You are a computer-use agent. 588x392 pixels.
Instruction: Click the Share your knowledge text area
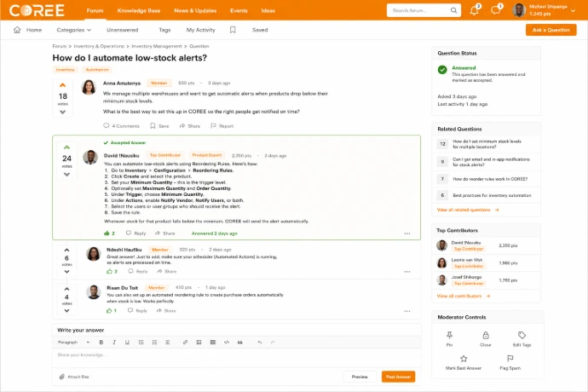click(x=237, y=358)
